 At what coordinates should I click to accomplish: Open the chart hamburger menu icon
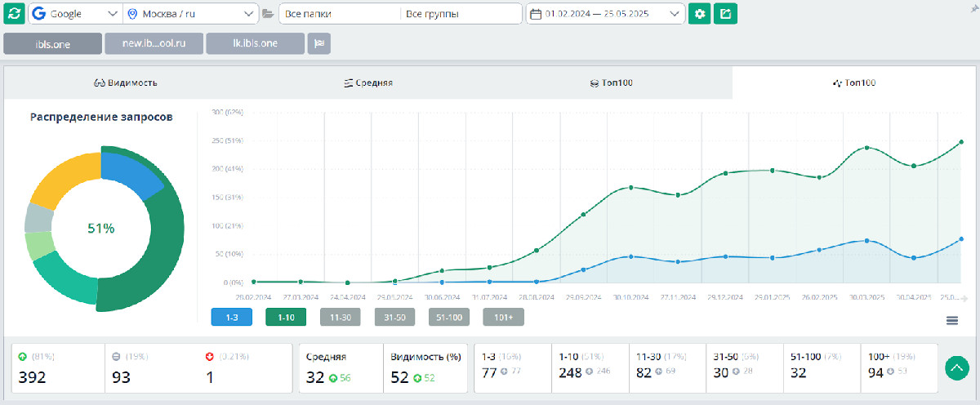[x=951, y=320]
